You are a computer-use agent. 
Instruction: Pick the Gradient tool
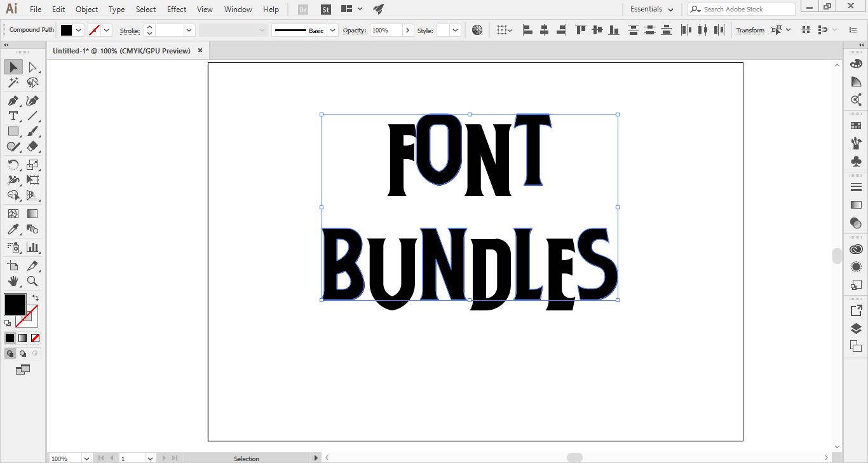(32, 214)
